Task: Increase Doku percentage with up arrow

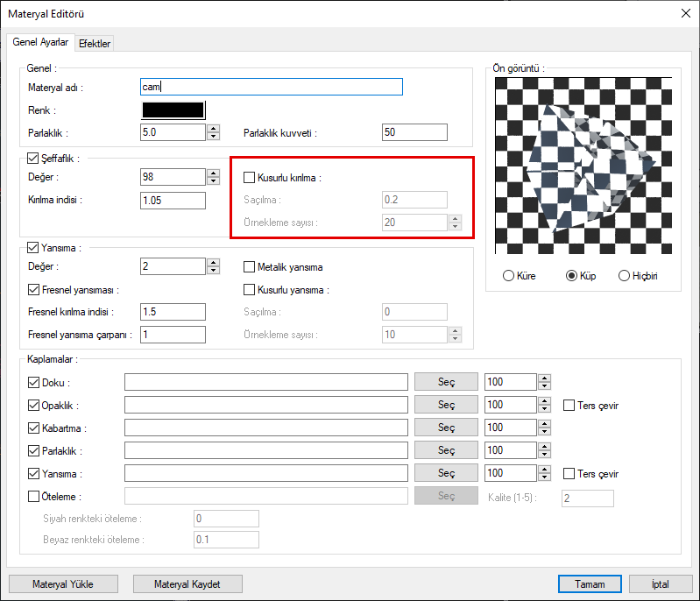Action: point(544,378)
